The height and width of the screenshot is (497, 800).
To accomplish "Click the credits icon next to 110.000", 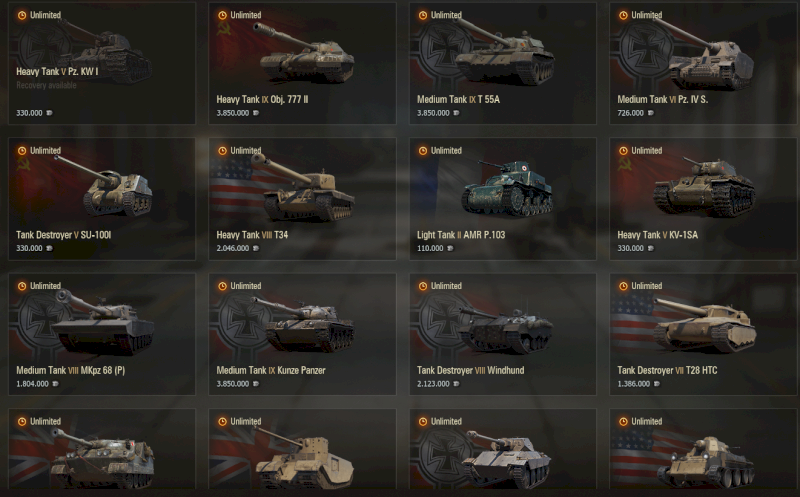I will (449, 248).
